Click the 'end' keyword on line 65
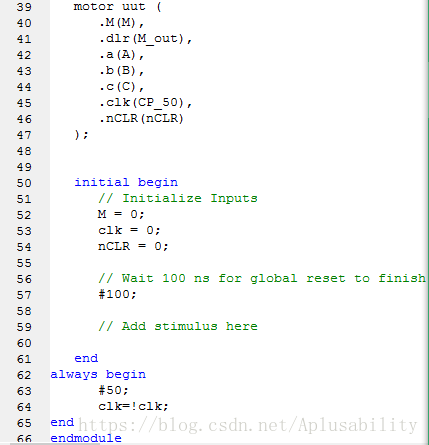 click(x=62, y=423)
